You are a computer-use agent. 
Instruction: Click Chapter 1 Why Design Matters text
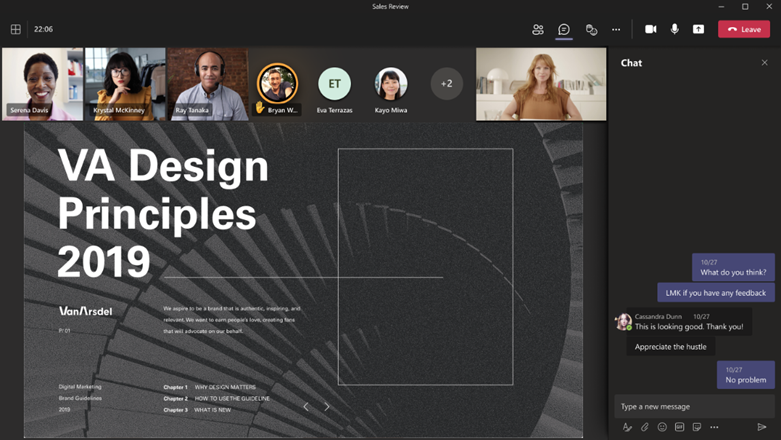pos(209,387)
